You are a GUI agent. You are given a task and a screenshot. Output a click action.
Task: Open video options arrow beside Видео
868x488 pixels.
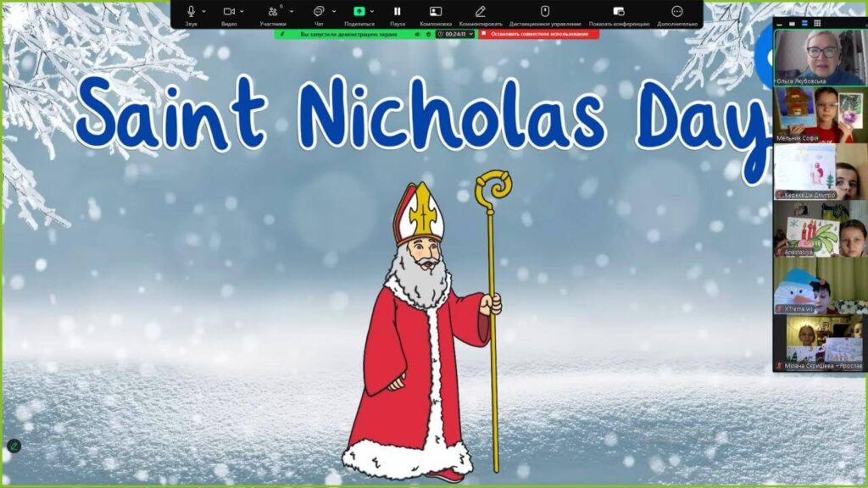click(242, 12)
